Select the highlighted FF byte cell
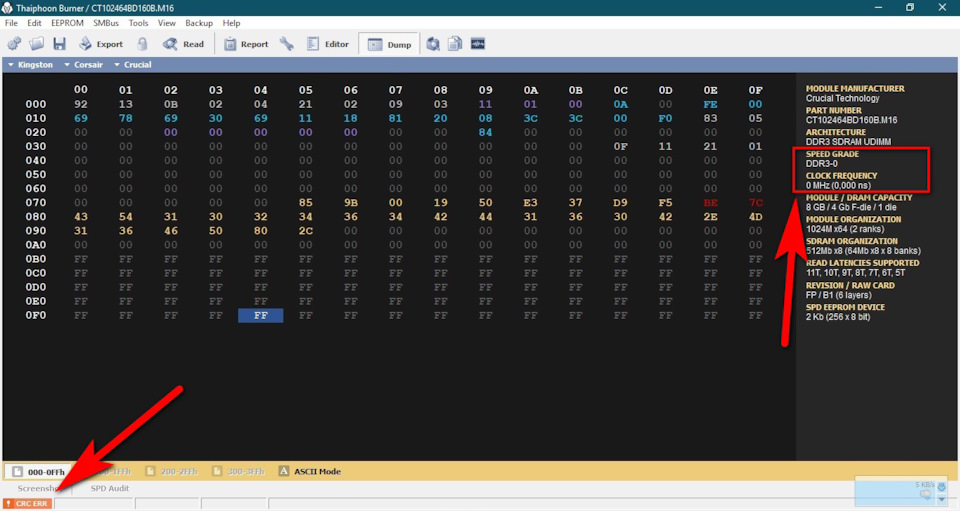Screen dimensions: 960x511 point(260,315)
